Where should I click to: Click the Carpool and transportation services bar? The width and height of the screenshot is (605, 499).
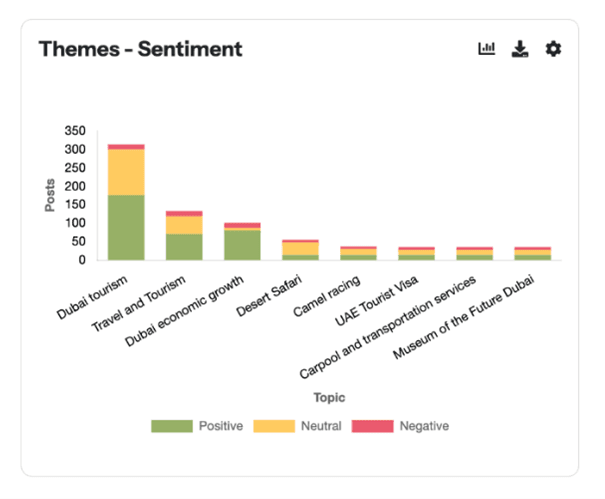pos(474,253)
